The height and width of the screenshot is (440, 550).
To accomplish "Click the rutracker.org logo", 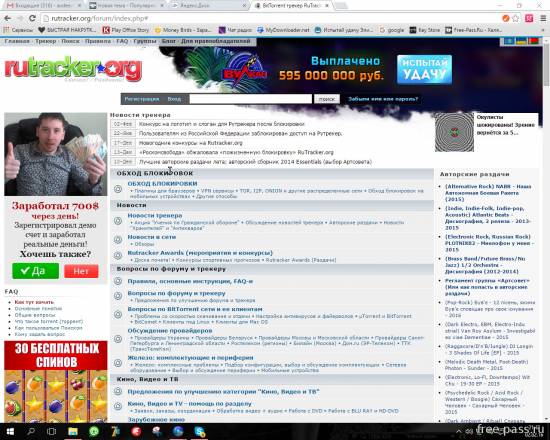I will tap(73, 69).
